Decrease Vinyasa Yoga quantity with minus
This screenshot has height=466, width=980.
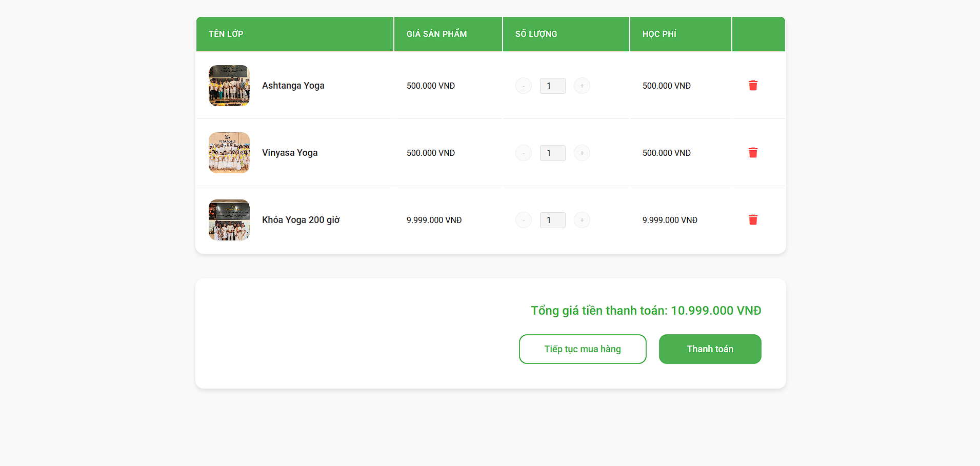click(x=523, y=153)
